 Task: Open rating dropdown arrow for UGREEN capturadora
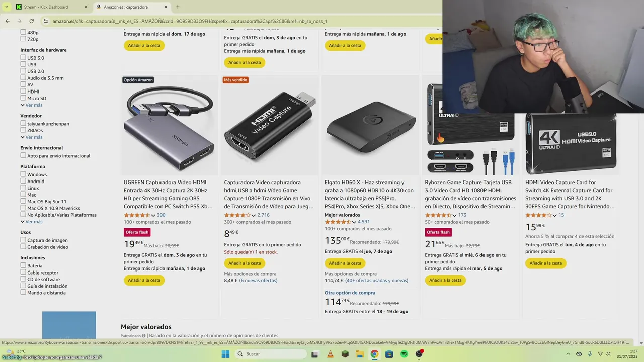coord(153,215)
